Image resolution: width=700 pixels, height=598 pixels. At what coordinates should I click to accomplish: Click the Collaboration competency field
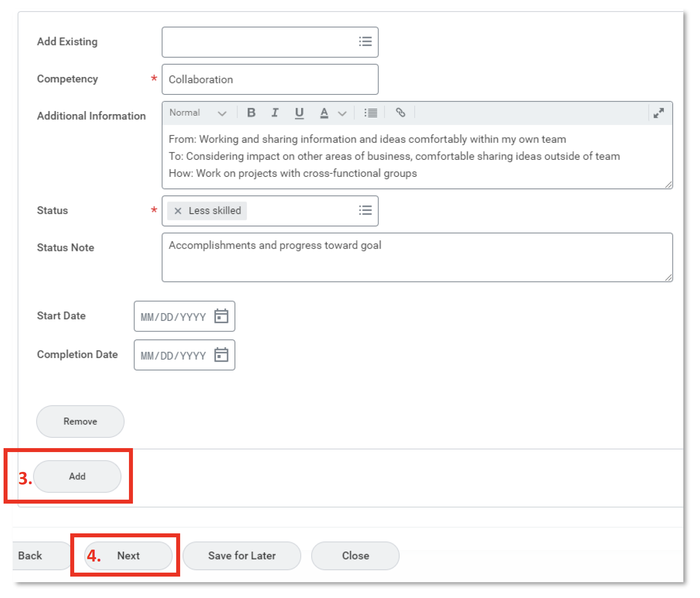(x=270, y=79)
